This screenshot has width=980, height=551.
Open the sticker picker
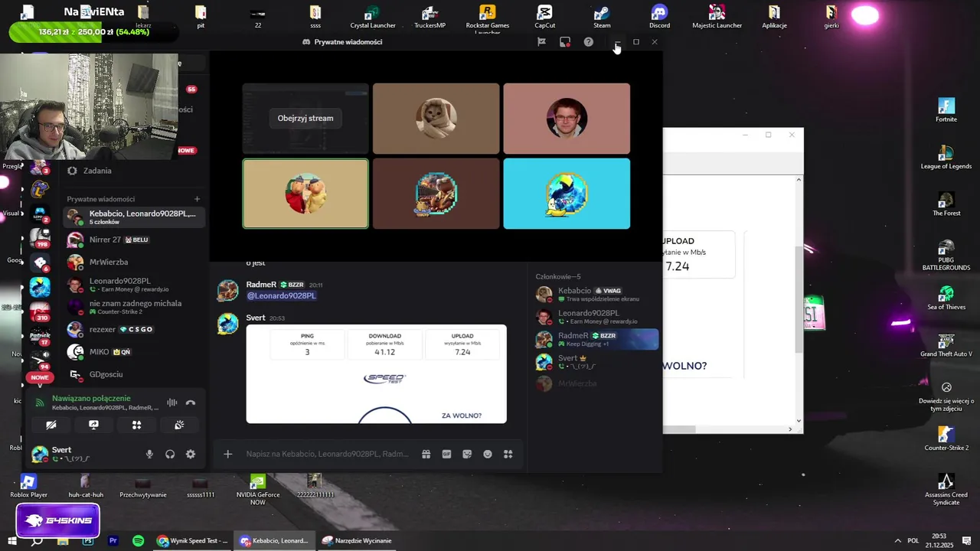[x=467, y=454]
